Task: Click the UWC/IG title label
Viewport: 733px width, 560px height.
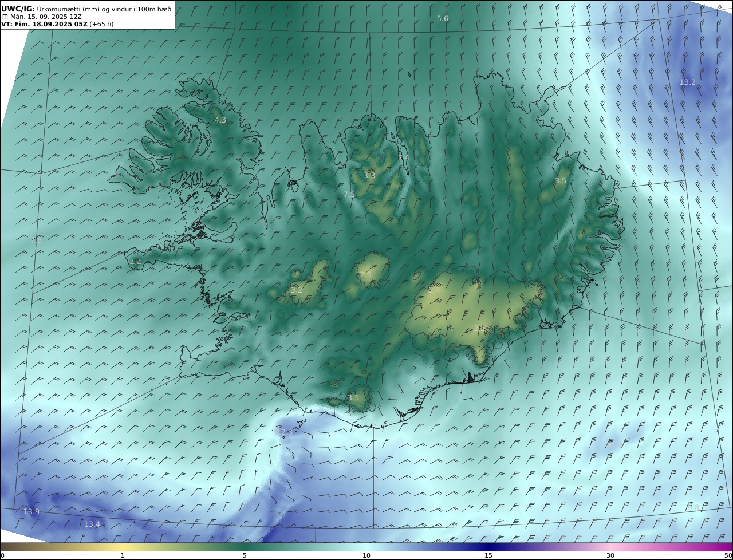Action: [18, 9]
